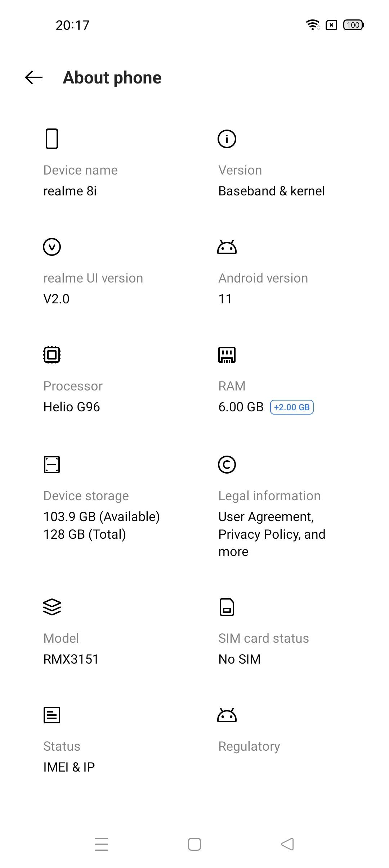Tap the +2.00 GB RAM expansion badge
Screen dimensions: 389x868
coord(292,407)
